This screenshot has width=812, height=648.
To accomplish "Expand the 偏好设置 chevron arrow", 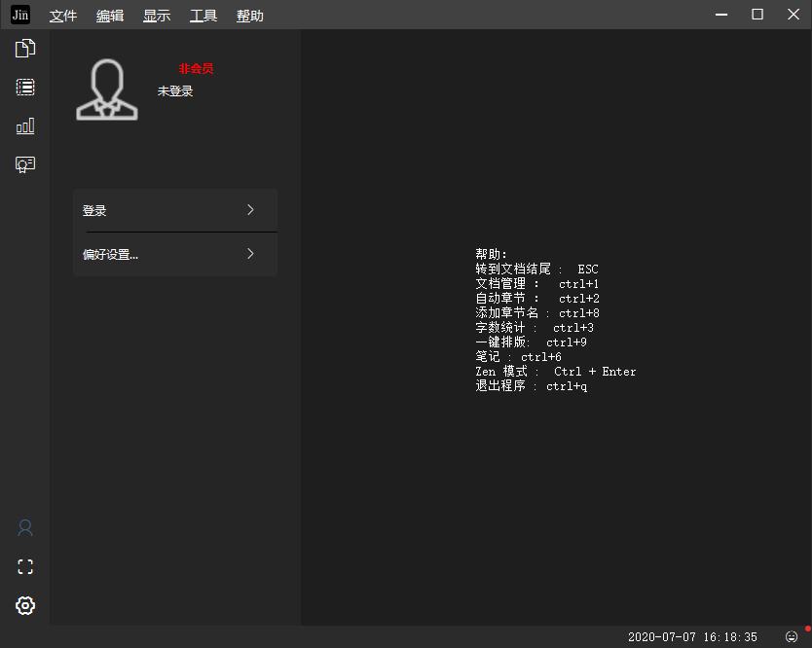I will coord(250,253).
